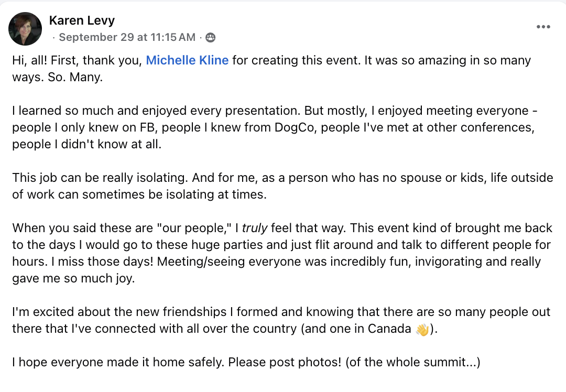Open Karen Levy's profile from her name
The height and width of the screenshot is (392, 566).
click(x=82, y=20)
